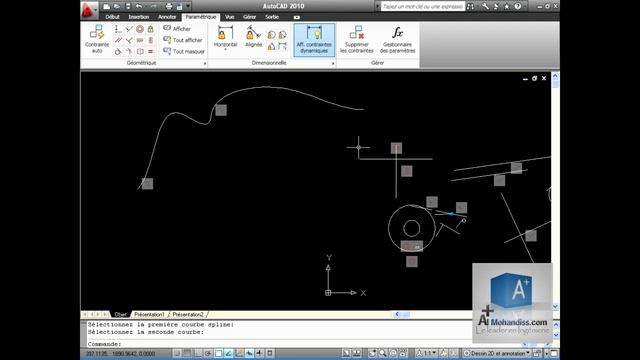640x360 pixels.
Task: Click the Convert dimension to constraint icon
Action: 282,47
